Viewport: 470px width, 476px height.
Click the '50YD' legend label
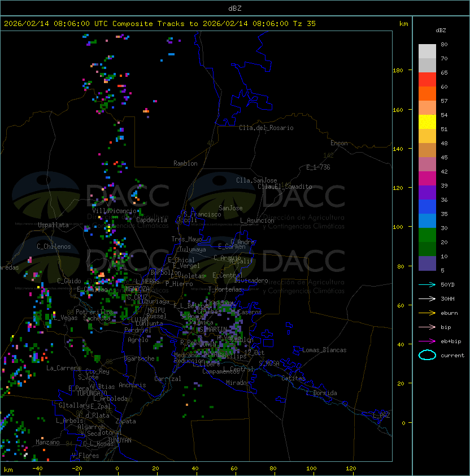[447, 284]
